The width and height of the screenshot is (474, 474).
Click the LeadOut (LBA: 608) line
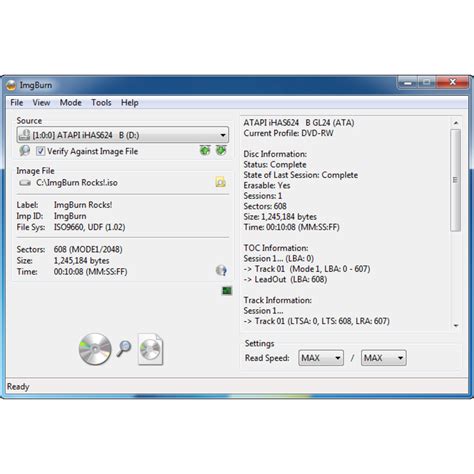pyautogui.click(x=285, y=279)
